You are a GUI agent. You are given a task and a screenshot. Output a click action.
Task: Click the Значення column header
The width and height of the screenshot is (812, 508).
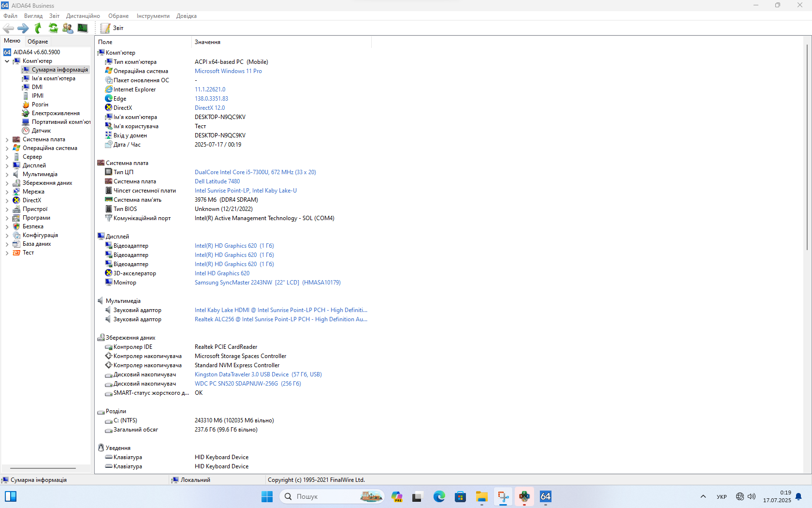[x=207, y=42]
